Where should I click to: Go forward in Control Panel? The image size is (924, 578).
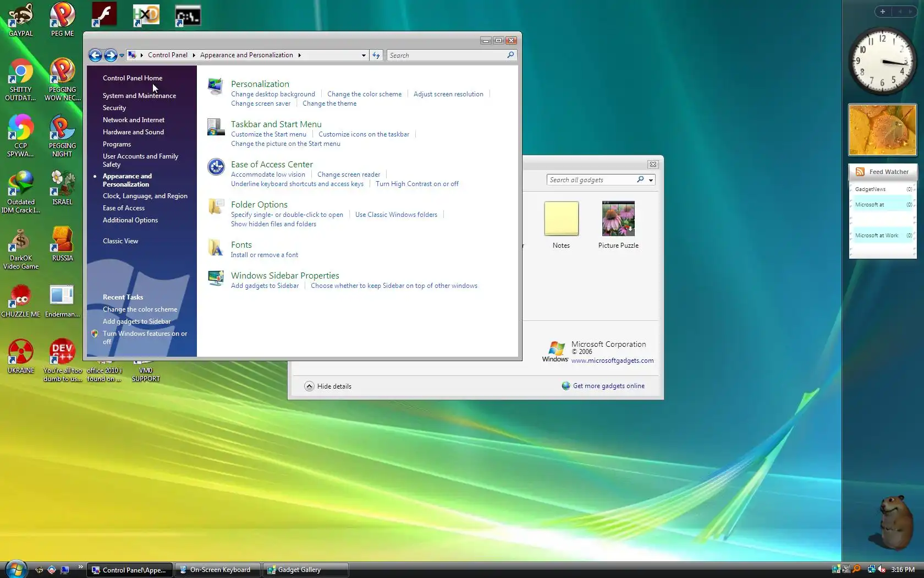pos(111,55)
